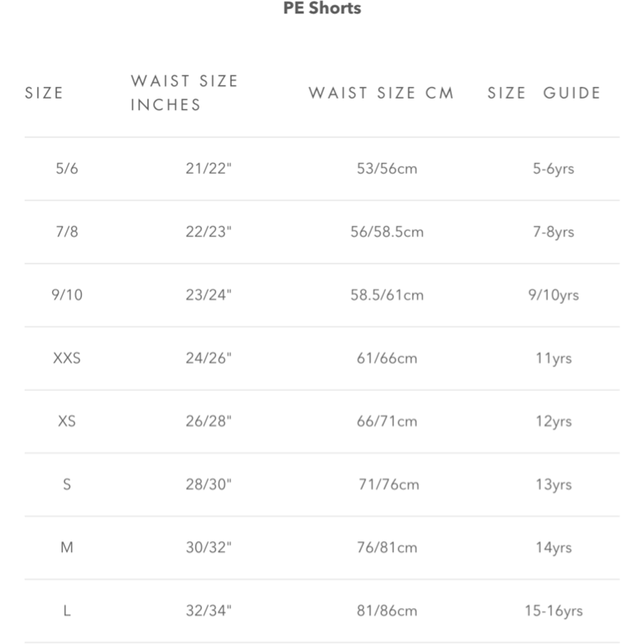644x644 pixels.
Task: Click the WAIST SIZE CM header
Action: (x=381, y=94)
